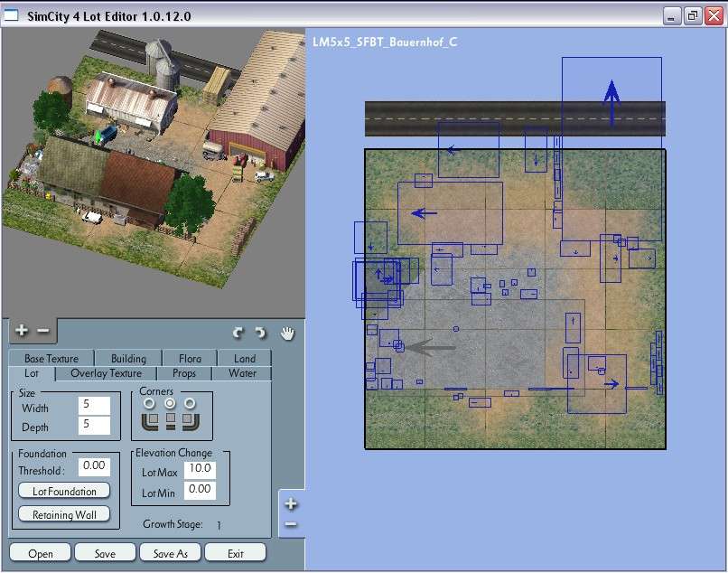The height and width of the screenshot is (573, 728).
Task: Click the Exit button
Action: coord(236,553)
